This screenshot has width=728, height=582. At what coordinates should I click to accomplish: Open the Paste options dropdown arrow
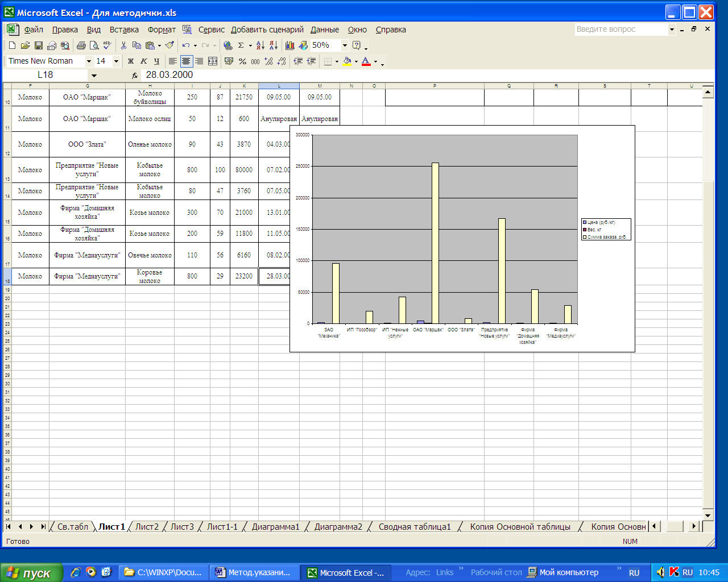(159, 45)
